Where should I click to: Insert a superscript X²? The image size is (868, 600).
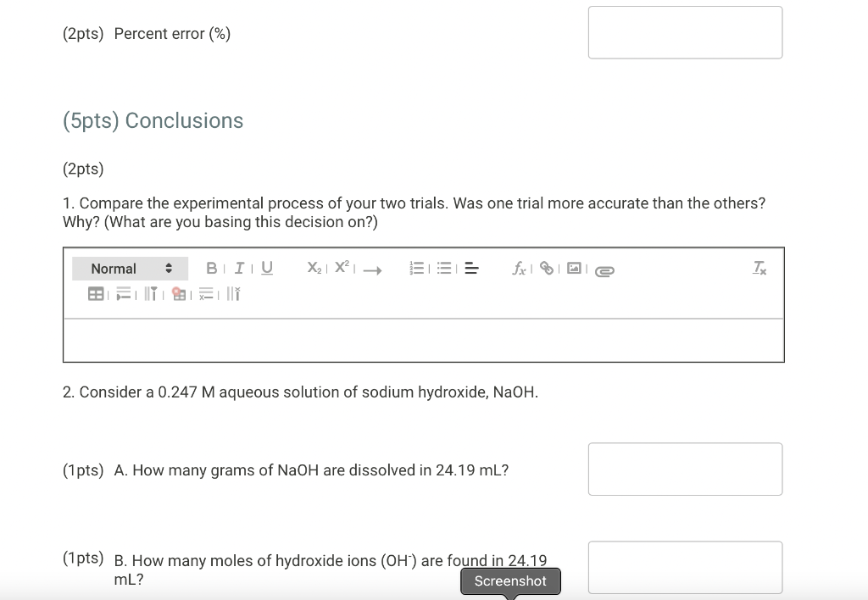[x=339, y=268]
